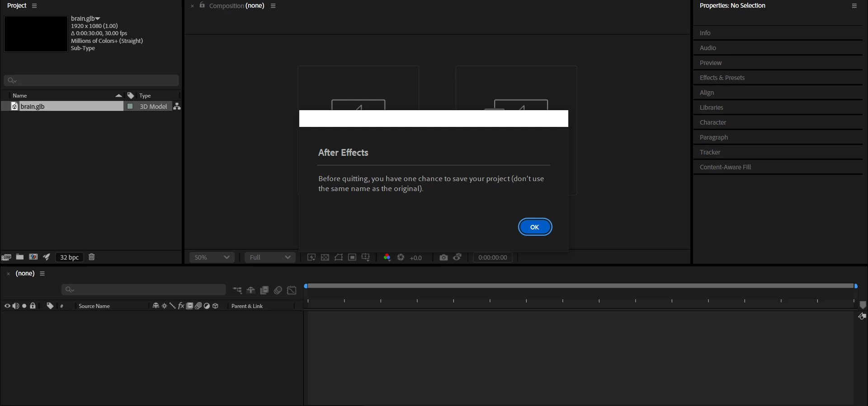
Task: Open the Composition Mini-Flowchart
Action: (x=237, y=290)
